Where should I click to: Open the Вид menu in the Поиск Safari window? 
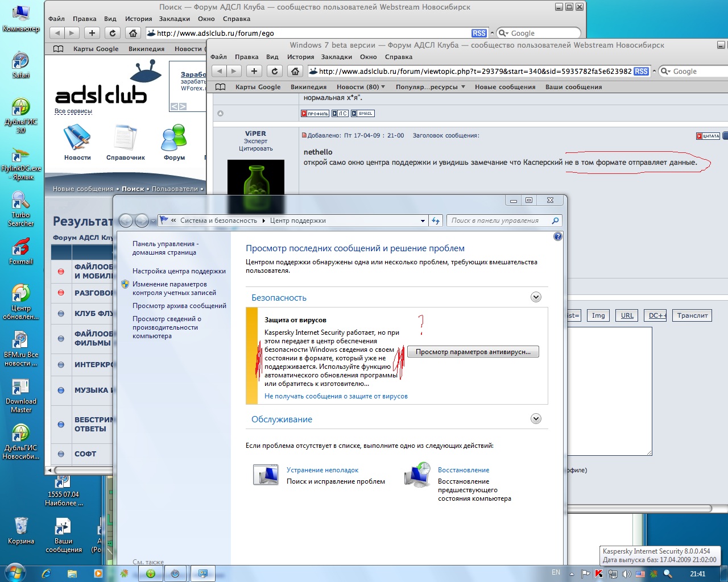point(110,19)
